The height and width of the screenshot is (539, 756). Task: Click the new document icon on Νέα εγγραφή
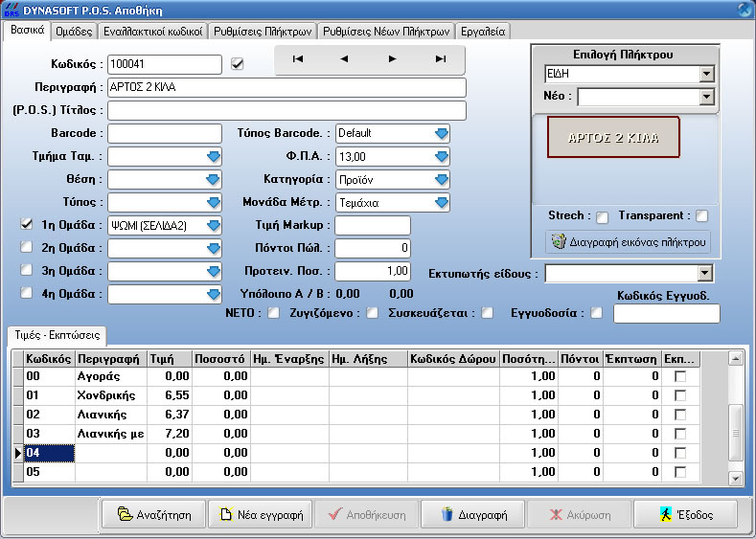tap(225, 514)
